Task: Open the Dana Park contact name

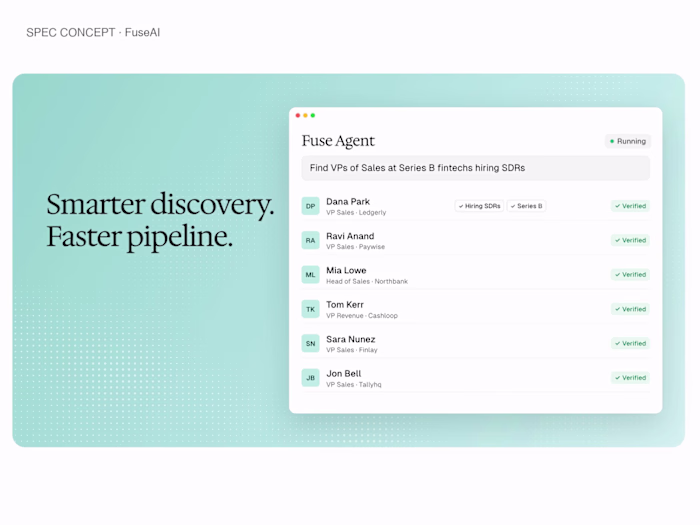Action: (348, 202)
